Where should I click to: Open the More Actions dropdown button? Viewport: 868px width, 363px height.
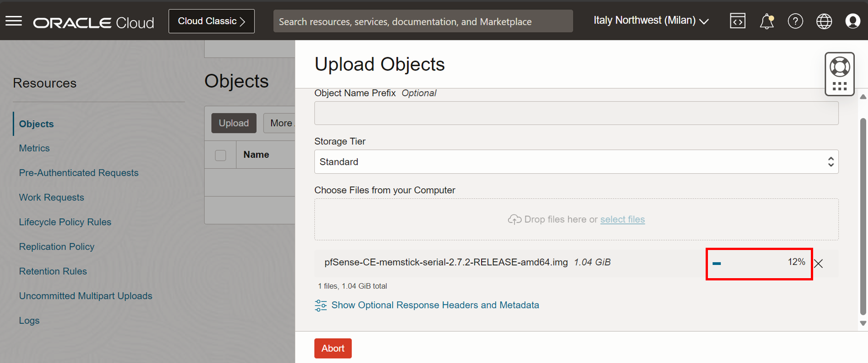click(279, 123)
